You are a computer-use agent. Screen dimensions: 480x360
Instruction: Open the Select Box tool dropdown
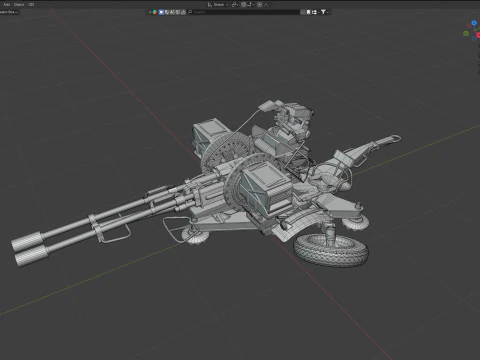pyautogui.click(x=9, y=12)
